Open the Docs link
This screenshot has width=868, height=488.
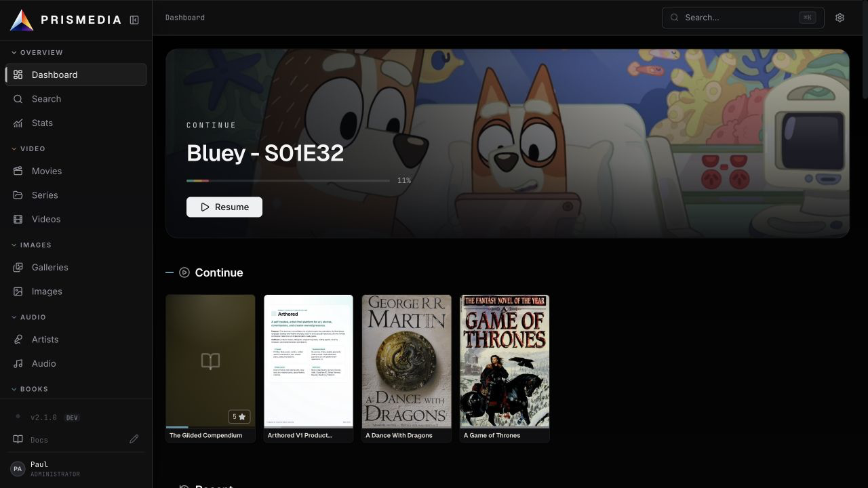tap(39, 440)
